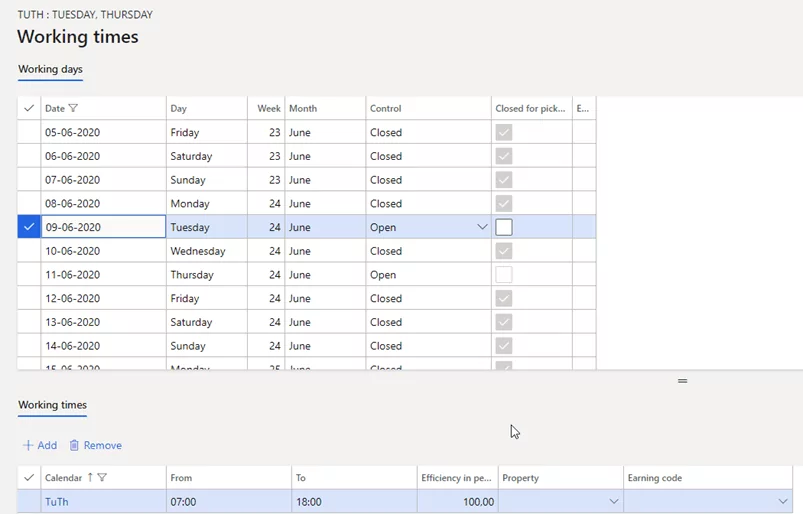Click the Closed for pick... column header

pyautogui.click(x=531, y=108)
